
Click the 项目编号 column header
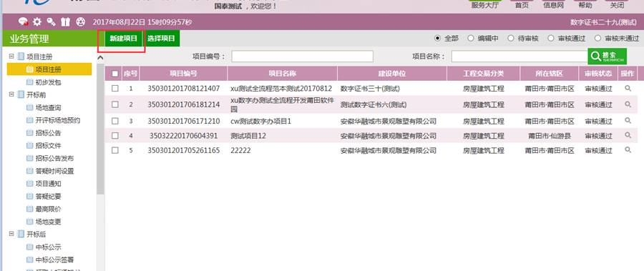pyautogui.click(x=184, y=74)
